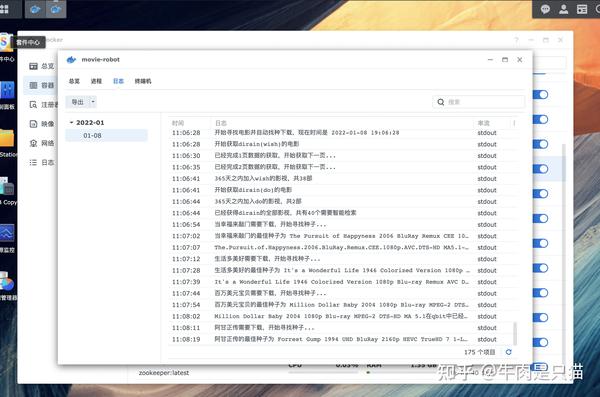Image resolution: width=600 pixels, height=397 pixels.
Task: Click the 175 个项目 item count
Action: 479,352
